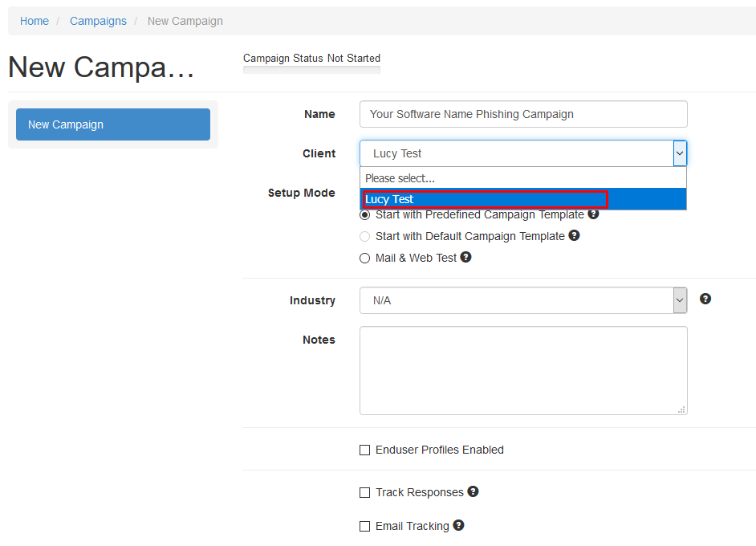Open help icon beside Default Campaign Template
Image resolution: width=756 pixels, height=546 pixels.
(574, 235)
